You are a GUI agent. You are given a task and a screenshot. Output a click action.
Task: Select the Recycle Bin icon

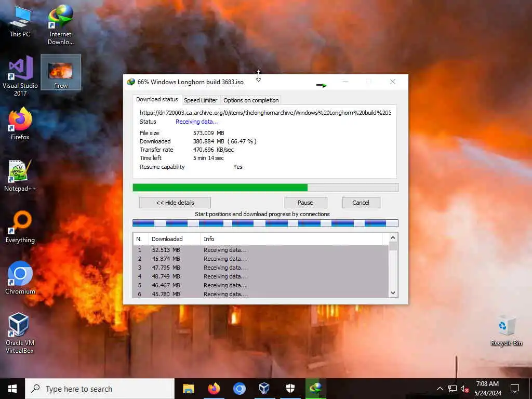click(506, 330)
